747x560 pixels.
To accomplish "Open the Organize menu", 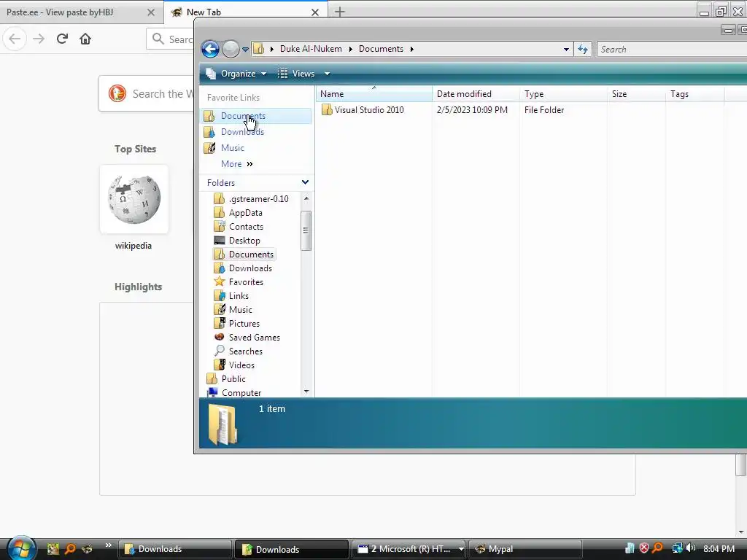I will (236, 74).
